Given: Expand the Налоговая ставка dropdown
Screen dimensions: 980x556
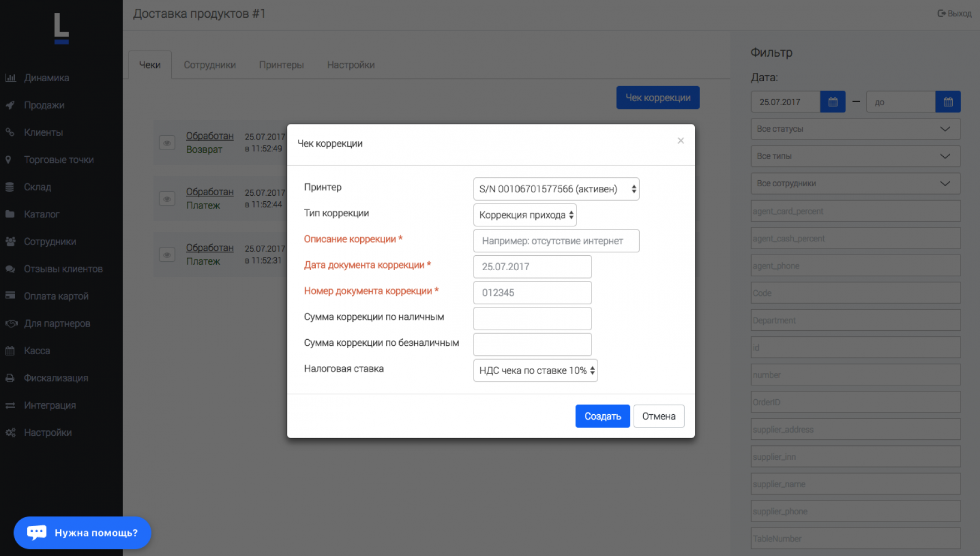Looking at the screenshot, I should [x=535, y=370].
